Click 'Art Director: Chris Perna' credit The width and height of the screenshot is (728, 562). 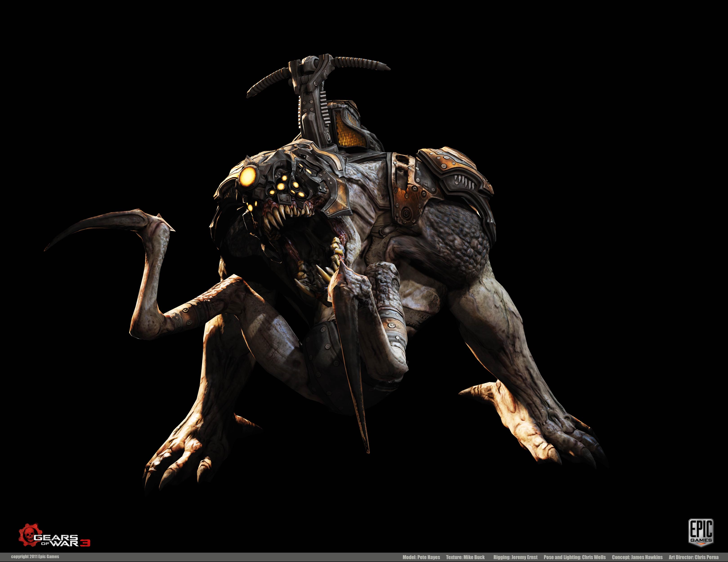click(x=693, y=557)
